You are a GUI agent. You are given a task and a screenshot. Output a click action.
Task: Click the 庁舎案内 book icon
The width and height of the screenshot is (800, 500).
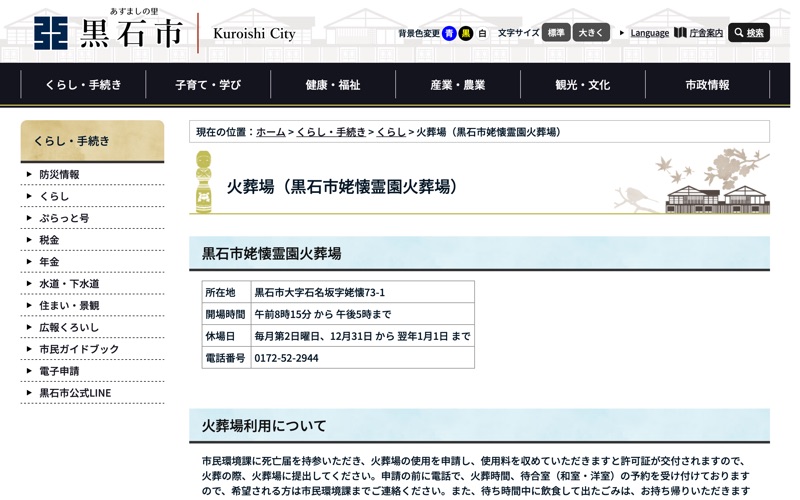[x=680, y=33]
